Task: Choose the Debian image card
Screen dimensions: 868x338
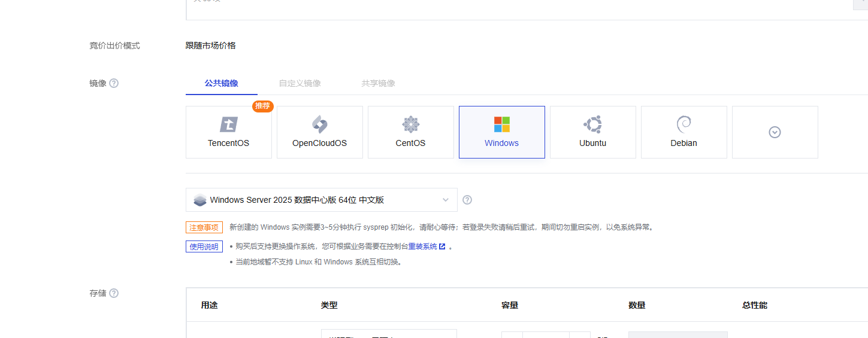Action: (x=684, y=132)
